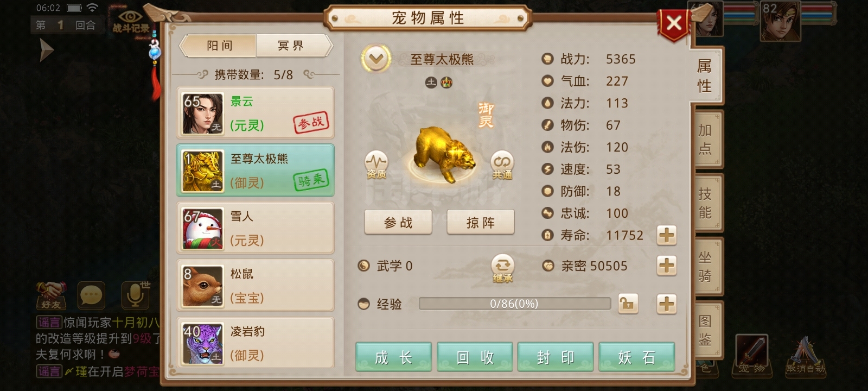Click the plus icon beside 寿命
Screen dimensions: 868x391
(x=667, y=235)
